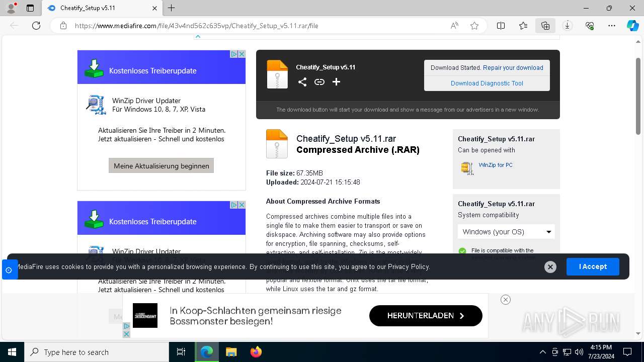Click the Privacy Policy text in notice

(x=409, y=267)
